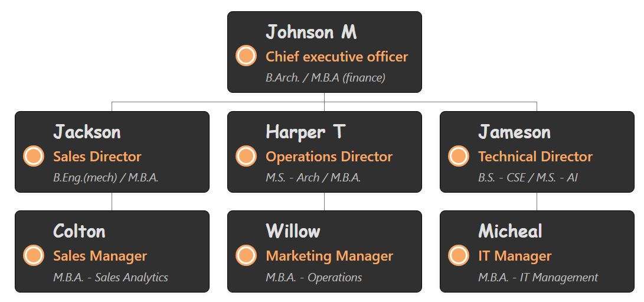The image size is (644, 302).
Task: Select the Chief executive officer title
Action: (x=336, y=57)
